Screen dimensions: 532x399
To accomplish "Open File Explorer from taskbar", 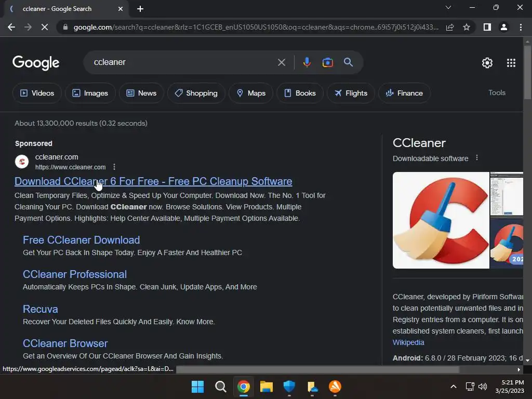I will pos(267,387).
